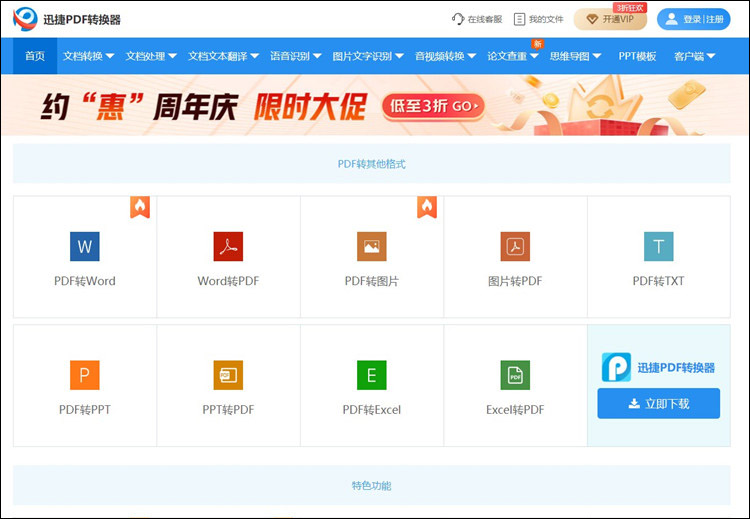Expand the 音视频转换 dropdown menu
Viewport: 750px width, 519px height.
tap(445, 56)
